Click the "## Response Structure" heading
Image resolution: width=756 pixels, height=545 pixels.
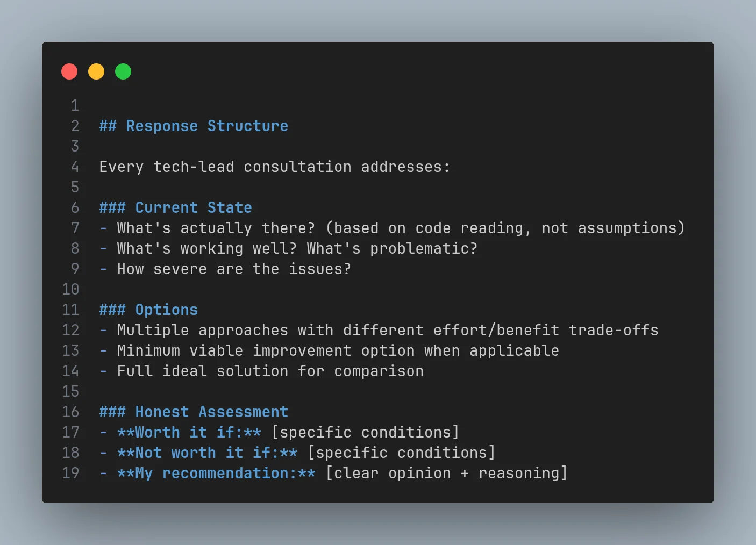point(194,126)
